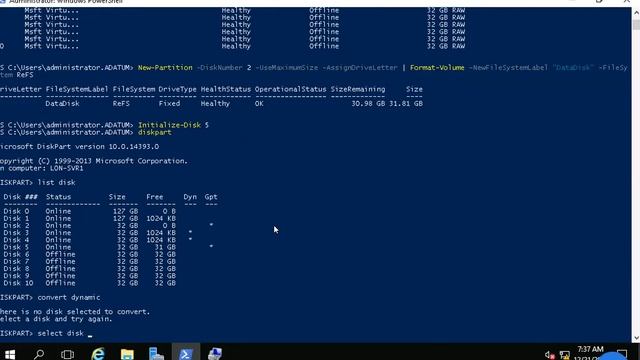Open File Explorer from taskbar
Screen dimensions: 640x360
pyautogui.click(x=127, y=353)
